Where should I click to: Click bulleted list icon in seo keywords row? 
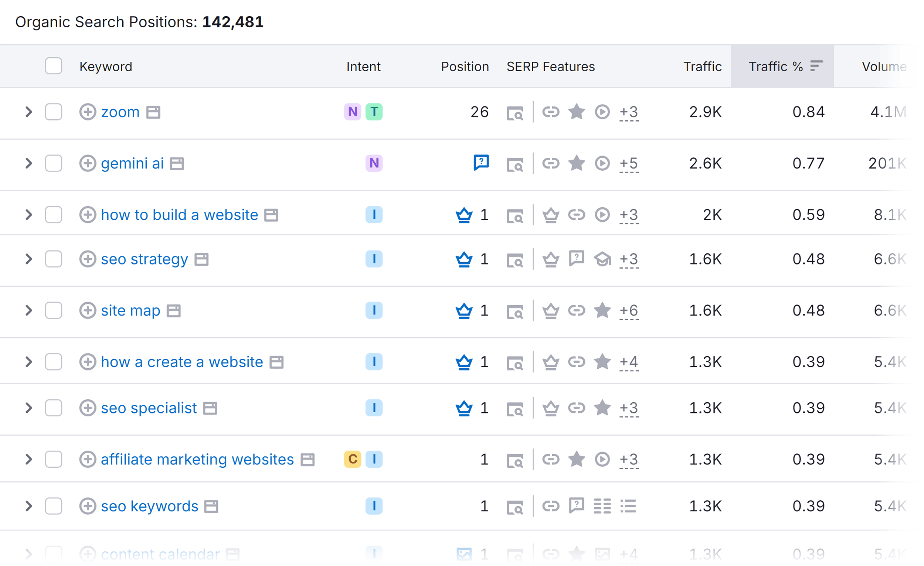[x=628, y=507]
